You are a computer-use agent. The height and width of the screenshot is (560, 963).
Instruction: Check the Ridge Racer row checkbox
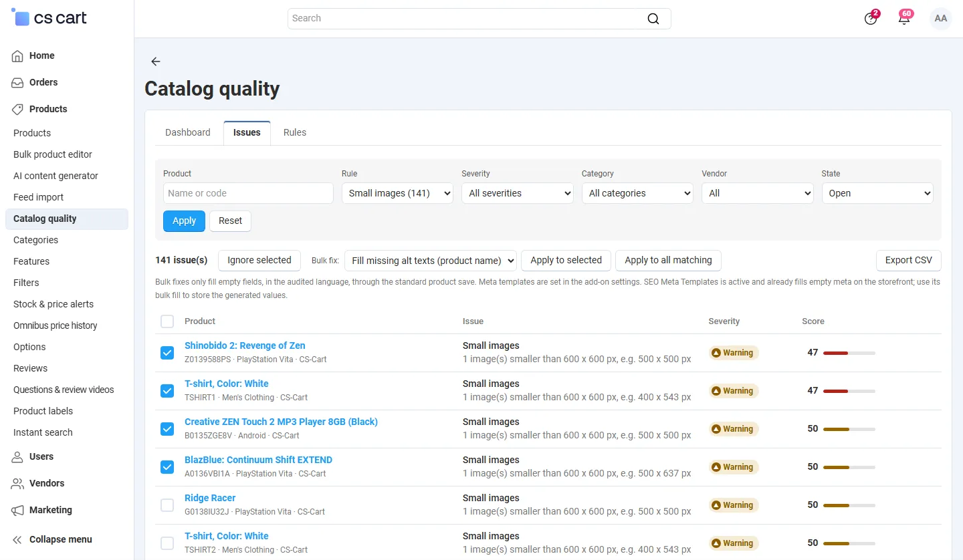(167, 505)
